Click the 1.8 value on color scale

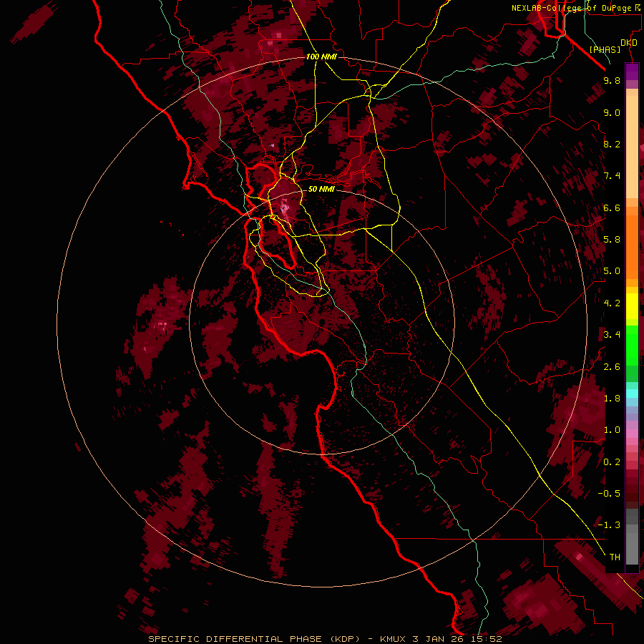(x=612, y=399)
